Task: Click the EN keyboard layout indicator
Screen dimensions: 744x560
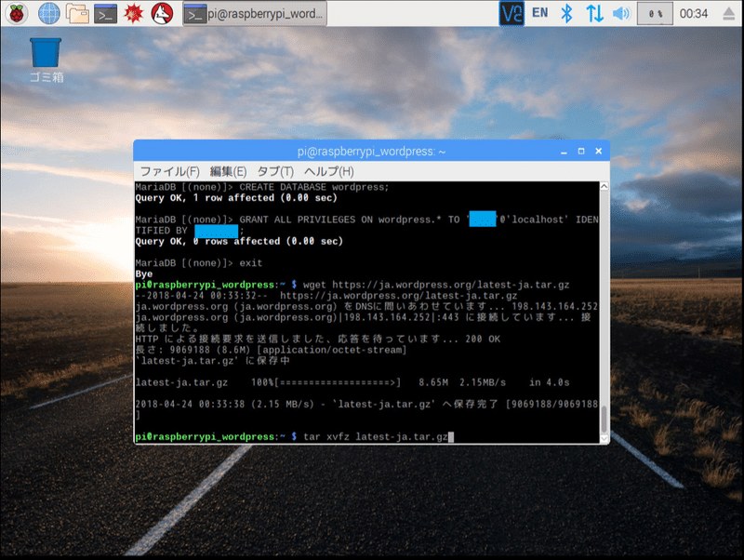Action: [540, 13]
